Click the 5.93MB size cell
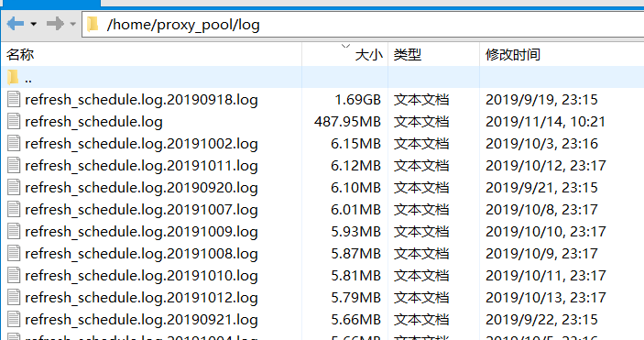The image size is (644, 340). pyautogui.click(x=355, y=232)
